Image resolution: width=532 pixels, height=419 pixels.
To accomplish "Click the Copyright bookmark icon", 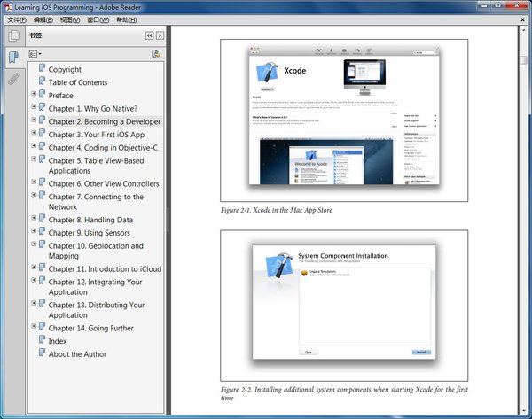I will click(x=41, y=68).
